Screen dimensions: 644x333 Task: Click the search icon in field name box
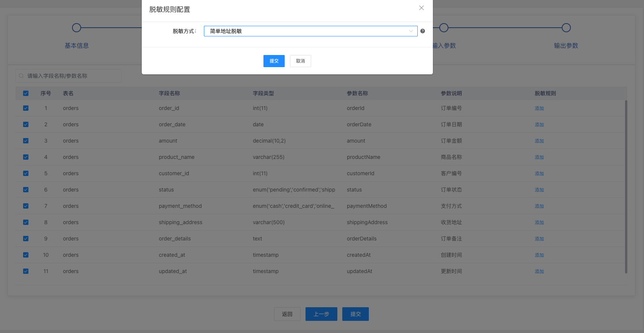click(21, 76)
